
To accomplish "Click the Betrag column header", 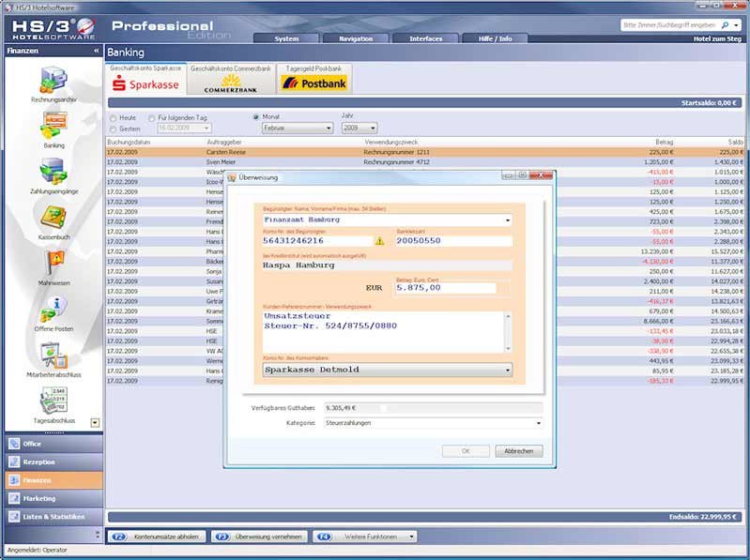I will coord(664,143).
